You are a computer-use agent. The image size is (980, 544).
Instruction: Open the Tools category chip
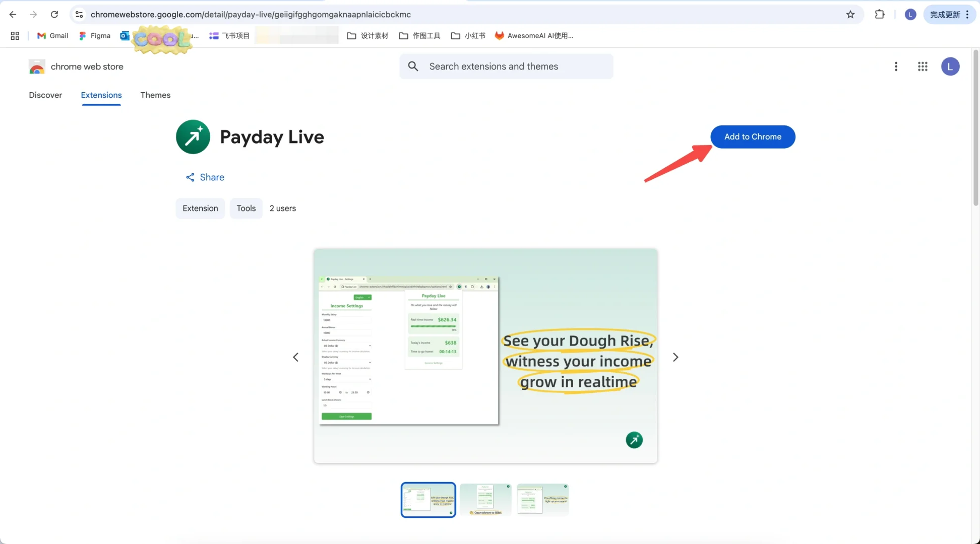[x=246, y=209]
